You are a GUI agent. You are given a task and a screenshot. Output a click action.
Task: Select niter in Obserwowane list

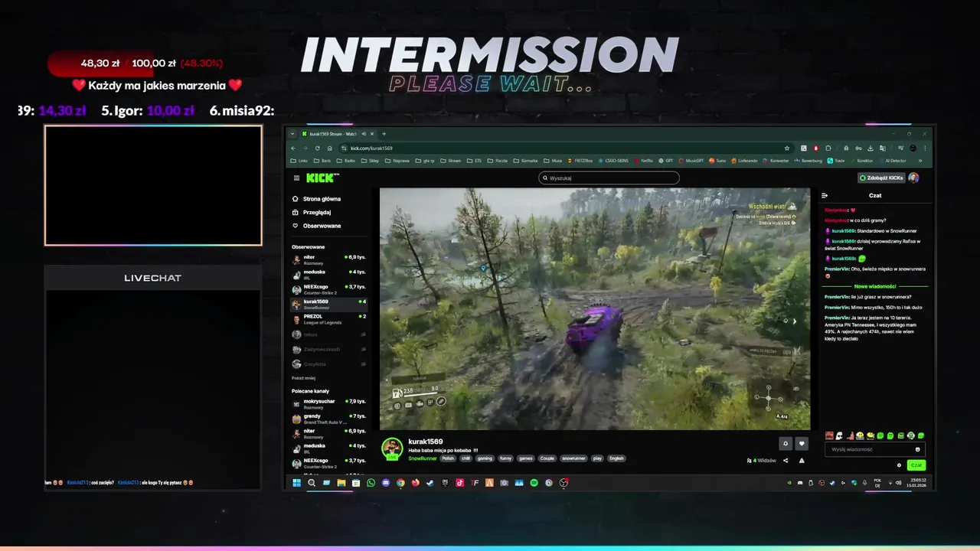click(x=328, y=259)
